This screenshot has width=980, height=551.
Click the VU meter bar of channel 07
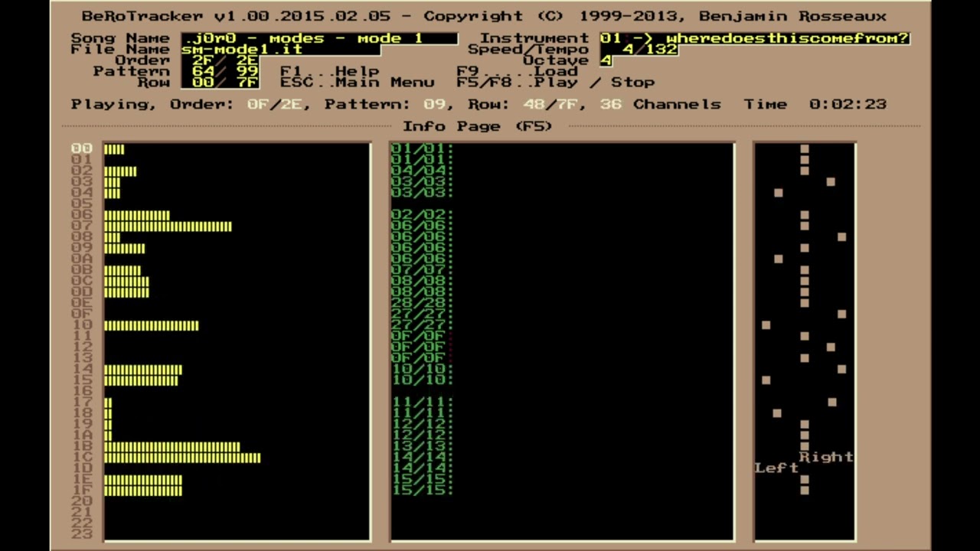(168, 226)
